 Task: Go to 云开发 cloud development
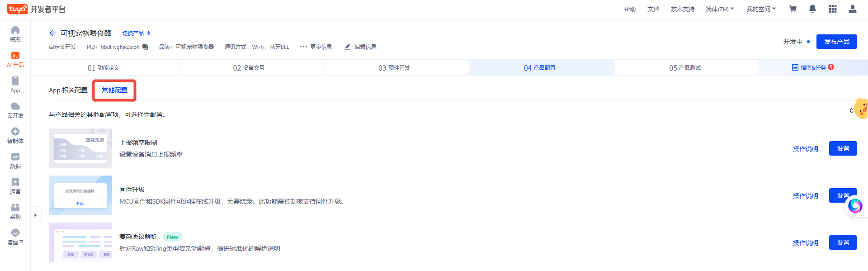[15, 110]
